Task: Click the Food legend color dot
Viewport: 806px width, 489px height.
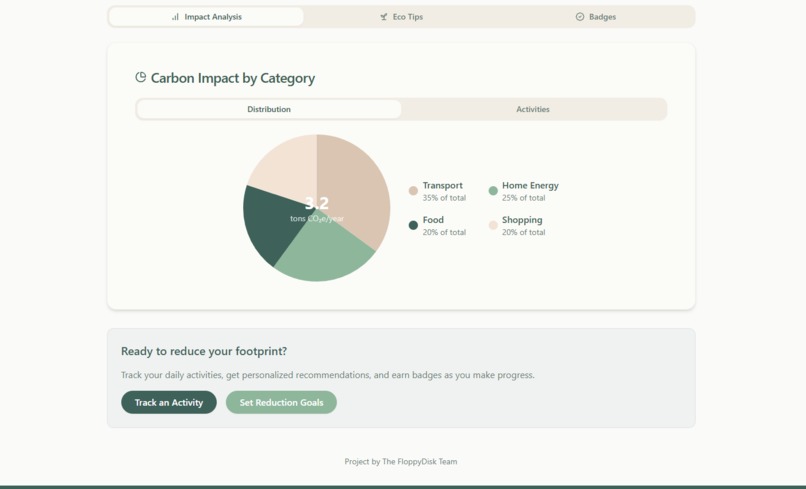Action: point(413,225)
